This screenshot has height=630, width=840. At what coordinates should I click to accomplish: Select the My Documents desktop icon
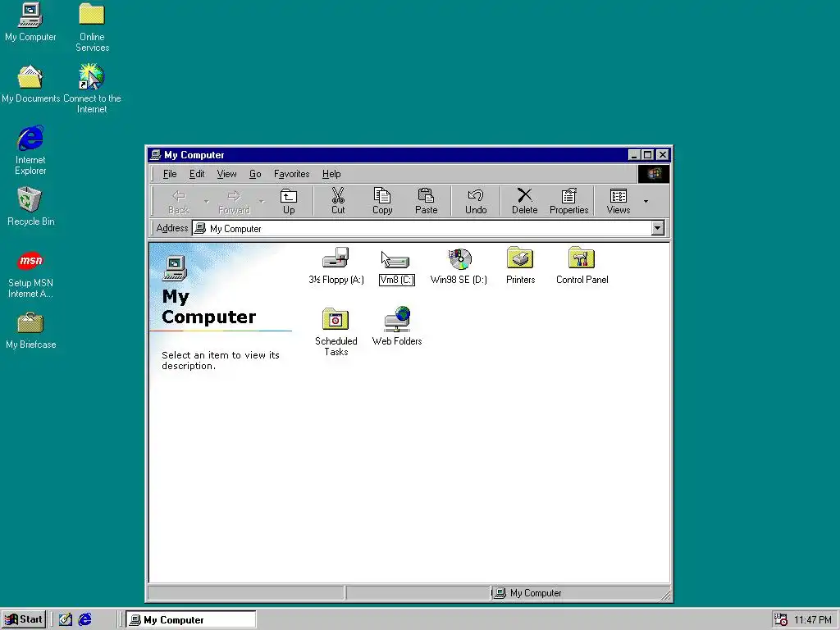(30, 84)
